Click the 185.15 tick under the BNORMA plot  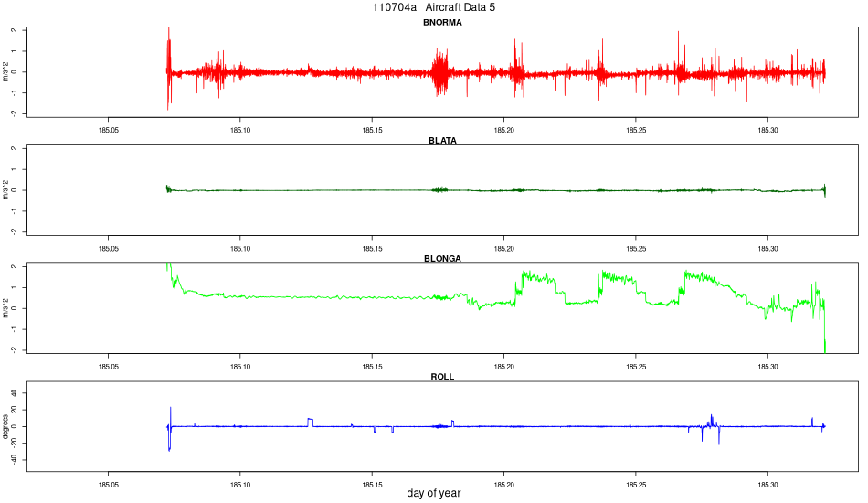(372, 130)
